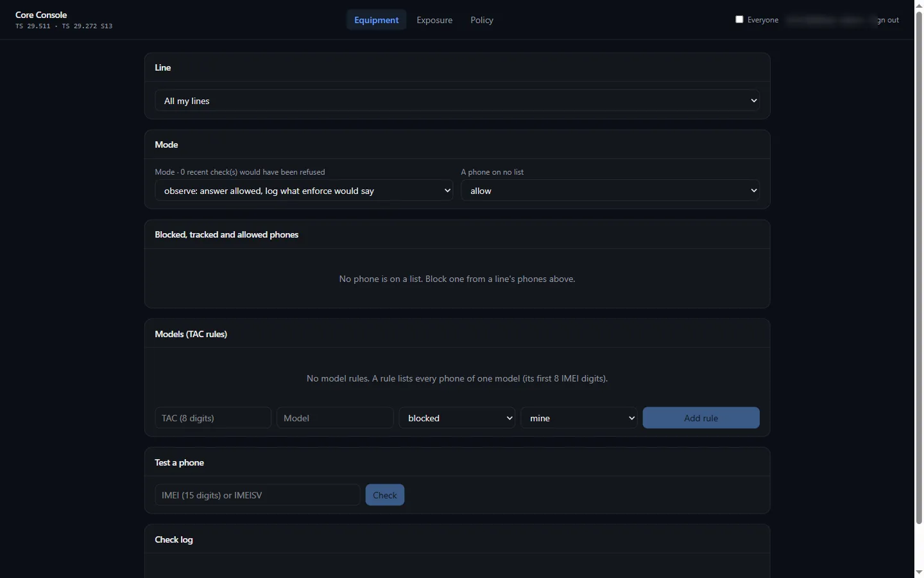Viewport: 924px width, 578px height.
Task: Go to the Policy tab
Action: [482, 20]
